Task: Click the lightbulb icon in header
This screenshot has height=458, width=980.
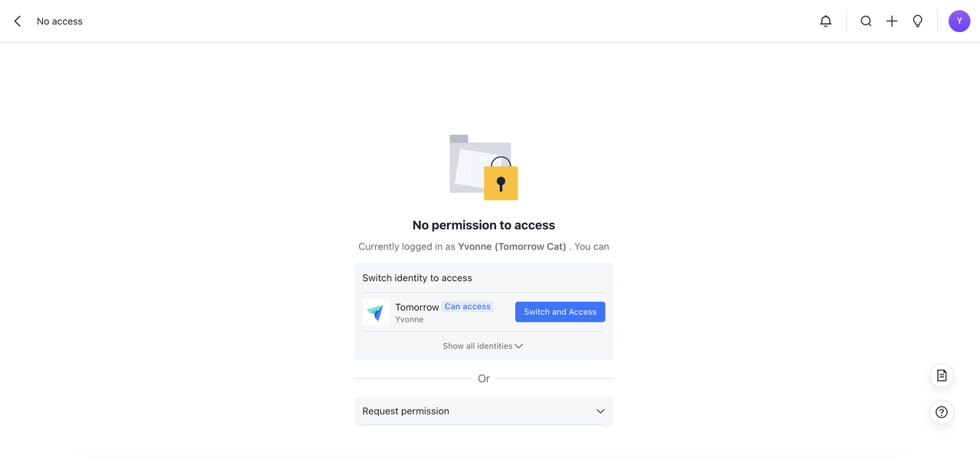Action: pyautogui.click(x=917, y=21)
